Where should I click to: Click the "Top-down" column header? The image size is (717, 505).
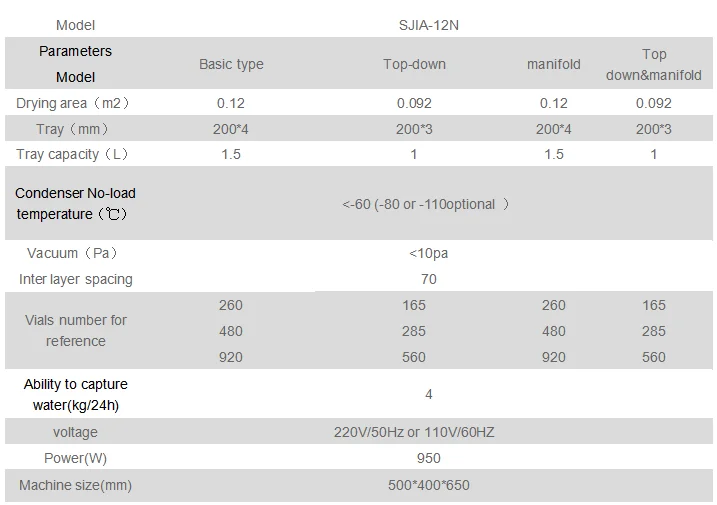pyautogui.click(x=414, y=64)
